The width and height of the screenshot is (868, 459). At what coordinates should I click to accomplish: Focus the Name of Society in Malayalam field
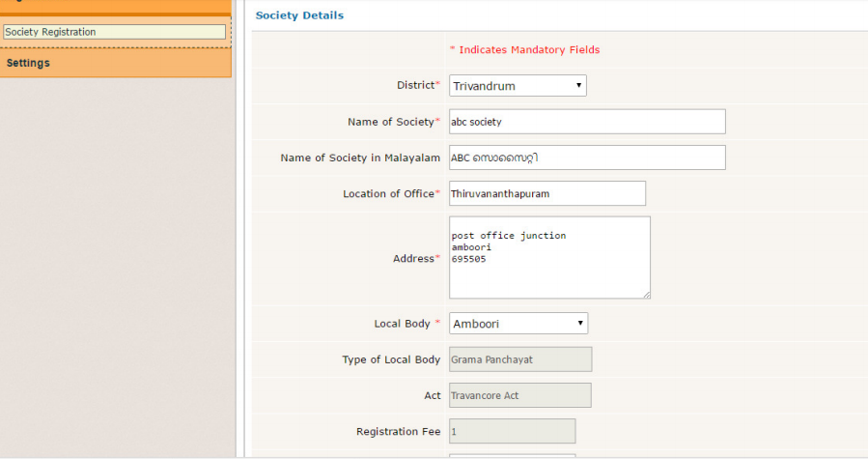click(586, 158)
